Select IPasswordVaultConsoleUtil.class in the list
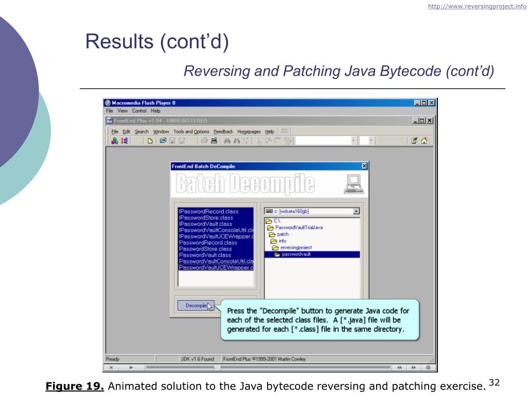This screenshot has width=532, height=399. coord(216,230)
